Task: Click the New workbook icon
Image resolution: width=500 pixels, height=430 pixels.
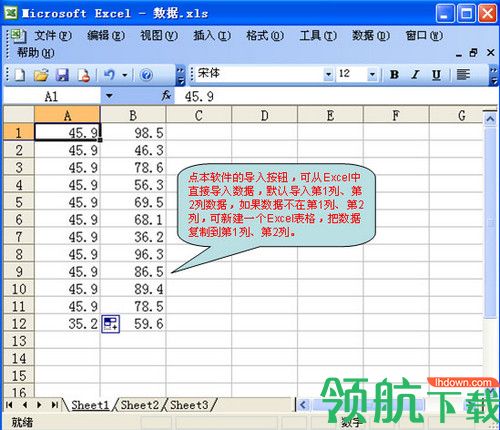Action: [x=20, y=75]
